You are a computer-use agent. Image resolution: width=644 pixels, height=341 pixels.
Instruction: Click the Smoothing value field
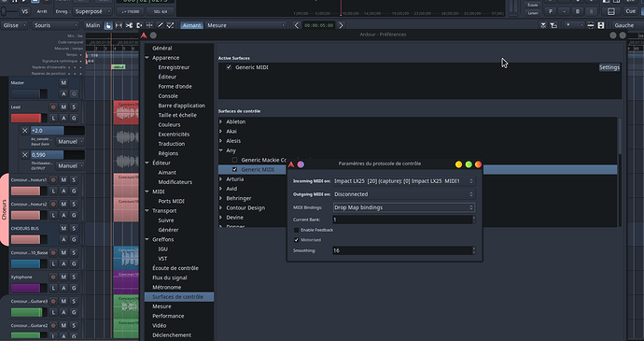[402, 250]
